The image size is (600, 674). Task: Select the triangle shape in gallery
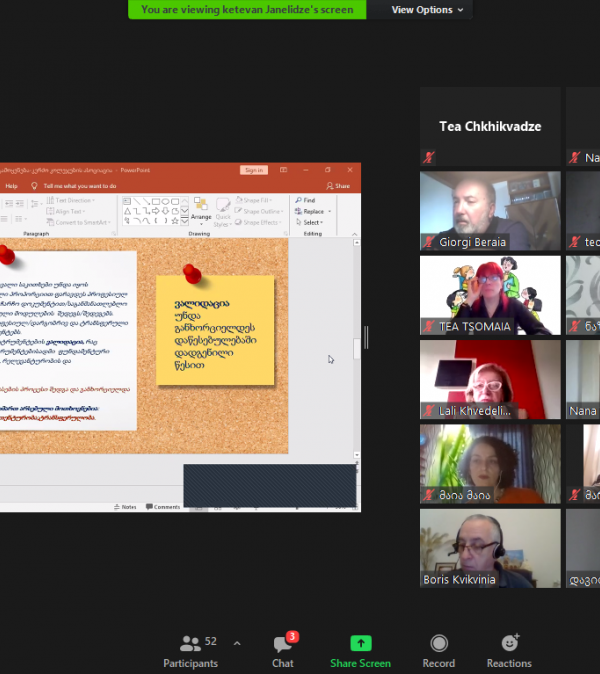tap(127, 211)
